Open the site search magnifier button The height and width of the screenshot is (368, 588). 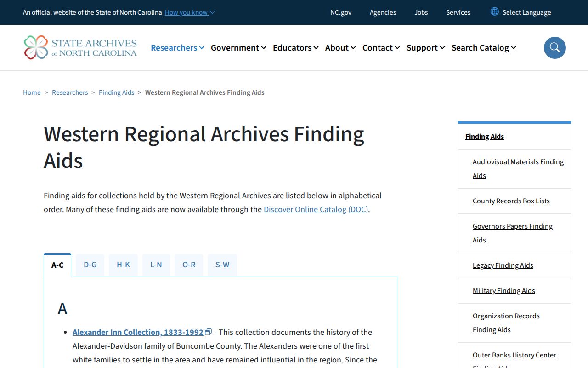(554, 48)
